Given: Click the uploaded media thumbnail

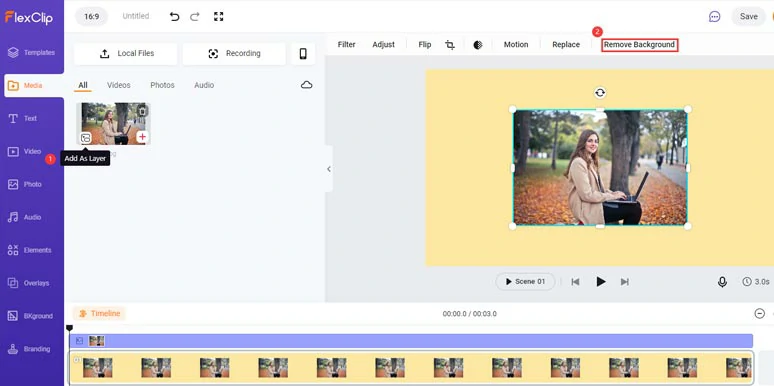Looking at the screenshot, I should tap(114, 124).
